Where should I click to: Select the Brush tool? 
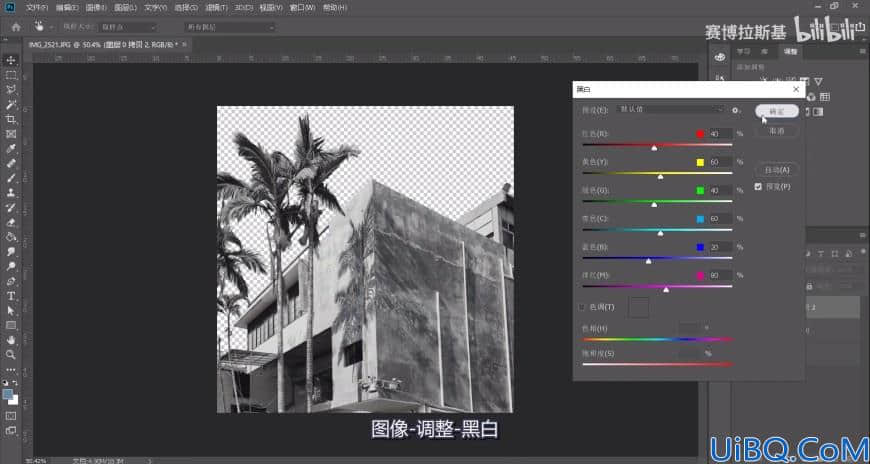coord(11,178)
